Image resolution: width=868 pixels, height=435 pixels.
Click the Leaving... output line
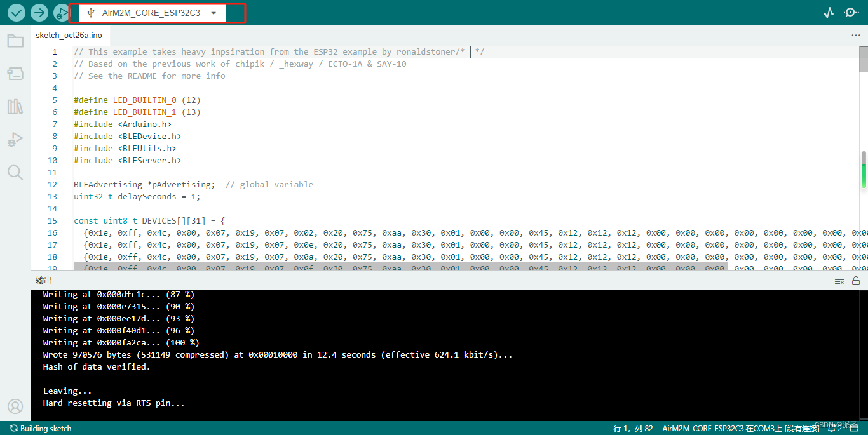click(x=67, y=391)
